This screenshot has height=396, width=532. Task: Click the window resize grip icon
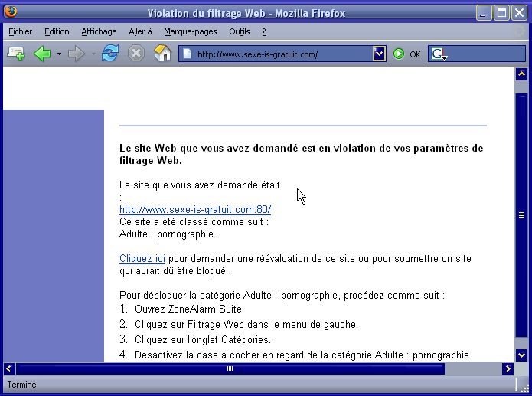[524, 387]
